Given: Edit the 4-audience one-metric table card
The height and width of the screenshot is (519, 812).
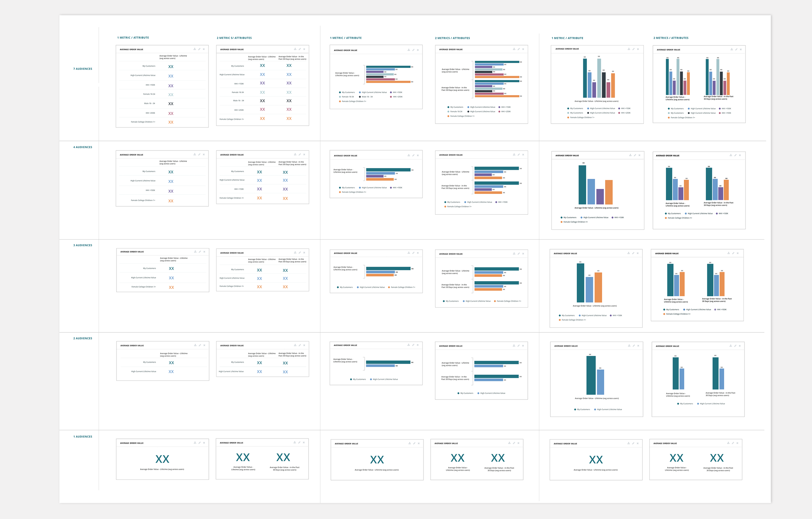Looking at the screenshot, I should pos(199,155).
